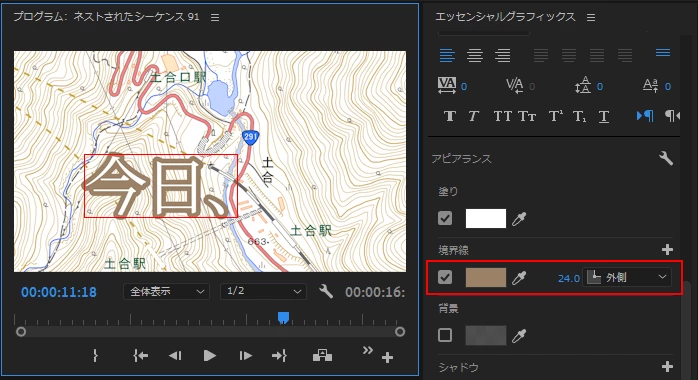
Task: Step back one frame
Action: [x=175, y=356]
